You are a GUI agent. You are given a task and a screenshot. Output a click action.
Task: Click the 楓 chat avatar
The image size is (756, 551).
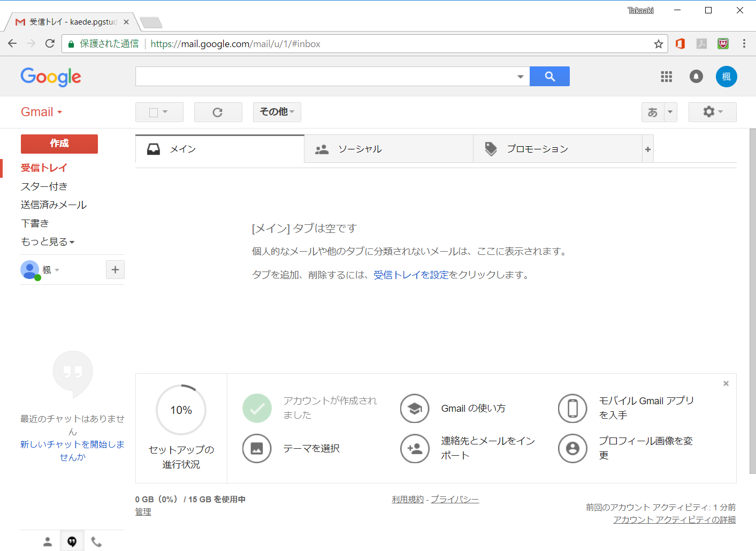30,269
